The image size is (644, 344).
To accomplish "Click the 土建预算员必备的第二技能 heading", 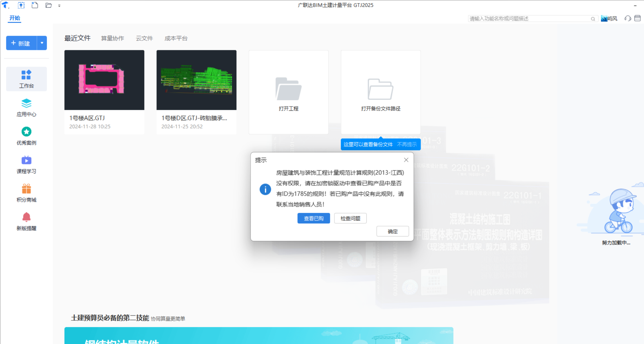I will tap(110, 318).
